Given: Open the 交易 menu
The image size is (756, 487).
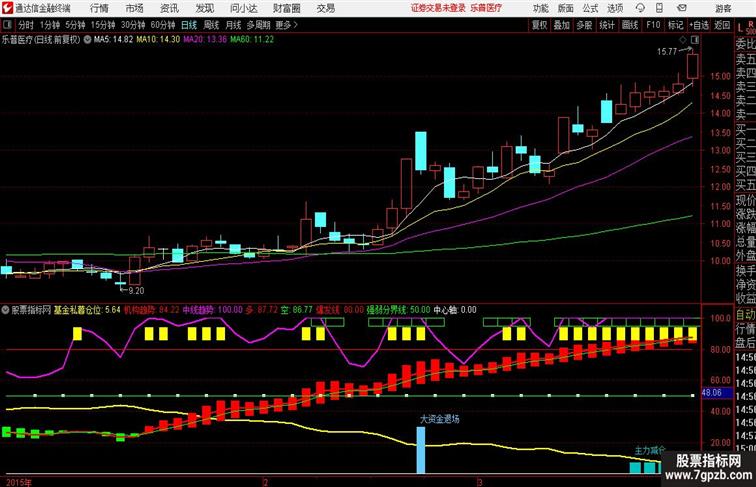Looking at the screenshot, I should (x=325, y=8).
